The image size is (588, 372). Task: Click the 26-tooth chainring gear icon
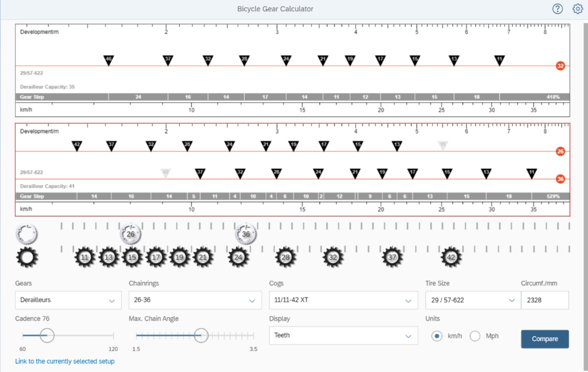(131, 234)
